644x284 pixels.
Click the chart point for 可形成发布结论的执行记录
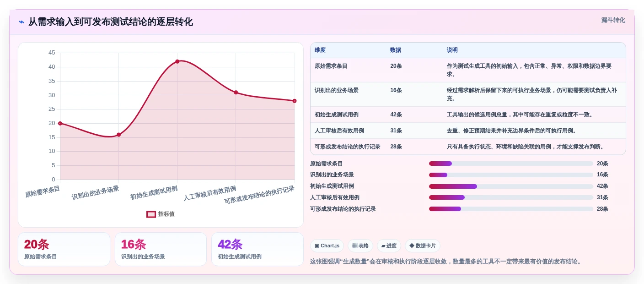click(x=295, y=101)
